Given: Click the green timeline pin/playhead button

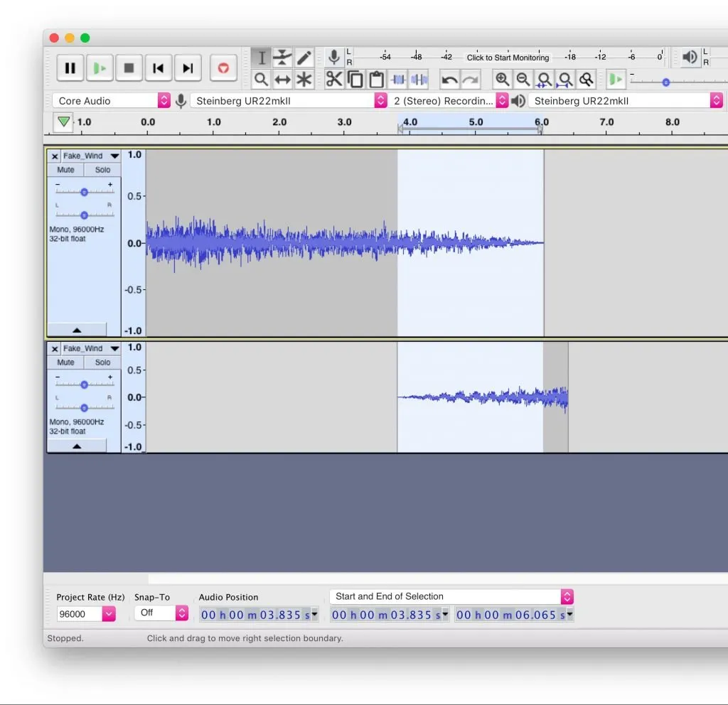Looking at the screenshot, I should coord(63,122).
